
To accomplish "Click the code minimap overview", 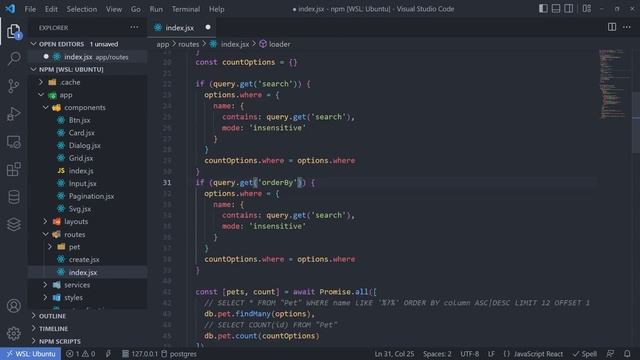I will click(x=612, y=84).
